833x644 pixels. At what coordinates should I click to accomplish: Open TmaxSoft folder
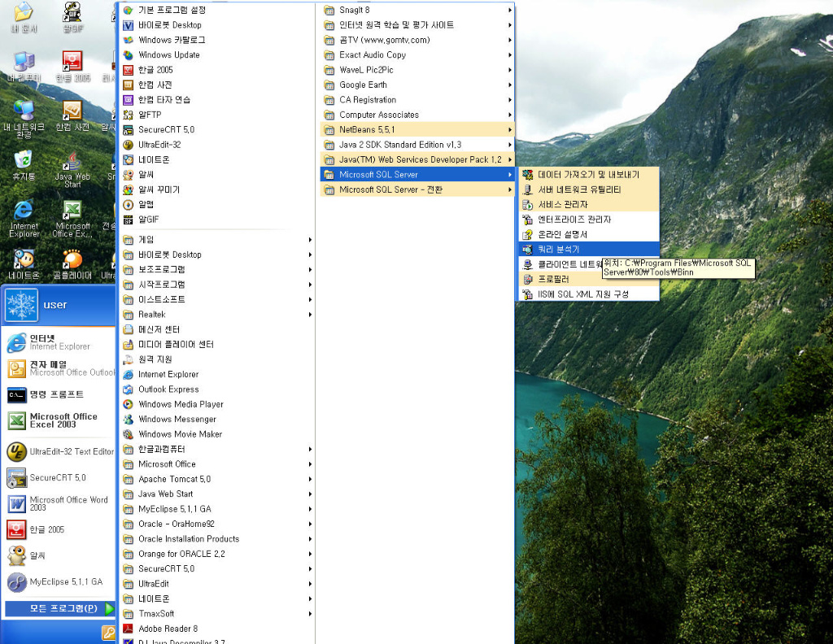coord(216,614)
